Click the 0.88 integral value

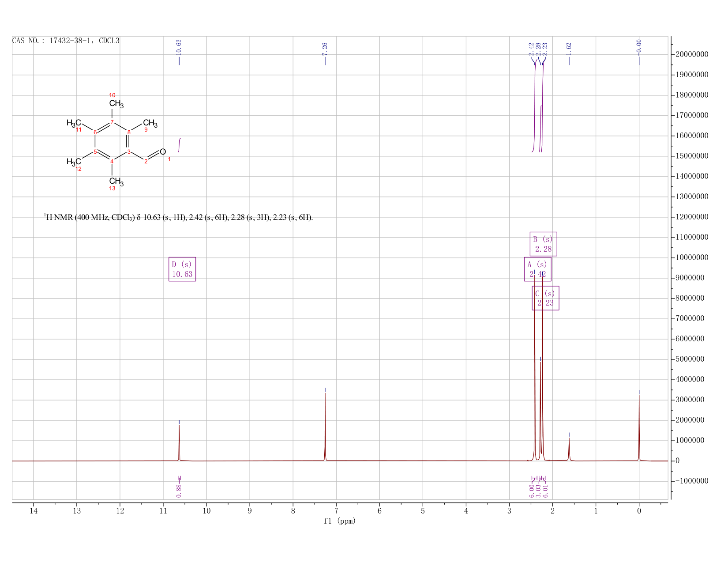[179, 490]
